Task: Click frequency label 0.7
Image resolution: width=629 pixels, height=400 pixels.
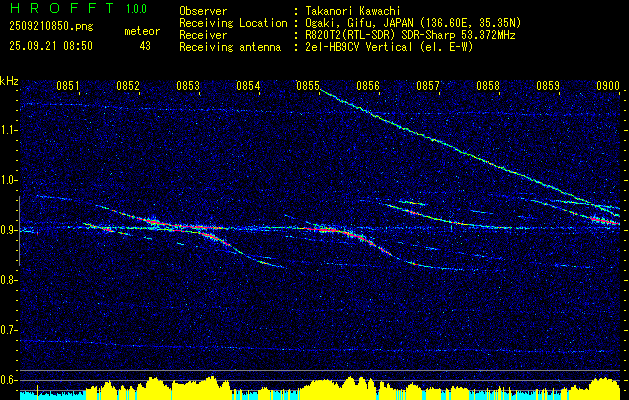Action: point(8,330)
